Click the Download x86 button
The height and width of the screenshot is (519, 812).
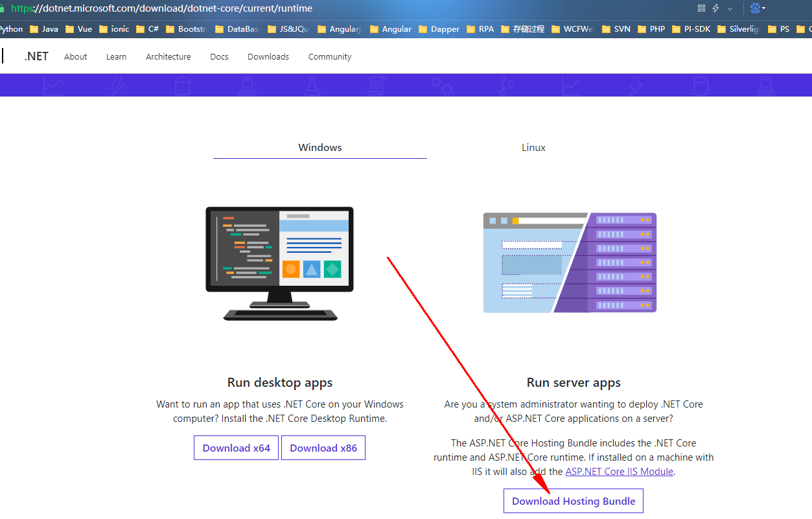(x=323, y=448)
